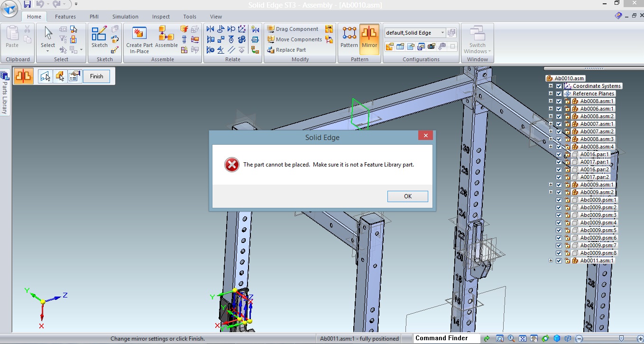Toggle checkbox for Ab0008.asm:1
This screenshot has width=644, height=344.
(x=559, y=101)
